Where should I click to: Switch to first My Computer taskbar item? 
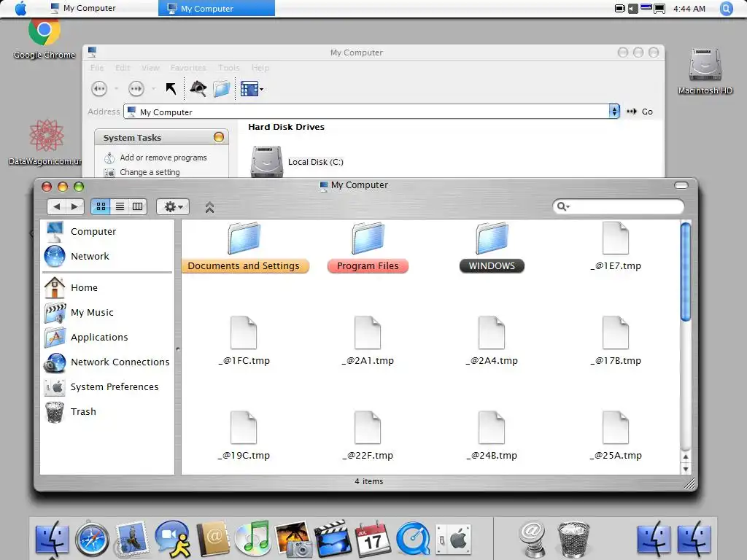pyautogui.click(x=83, y=8)
